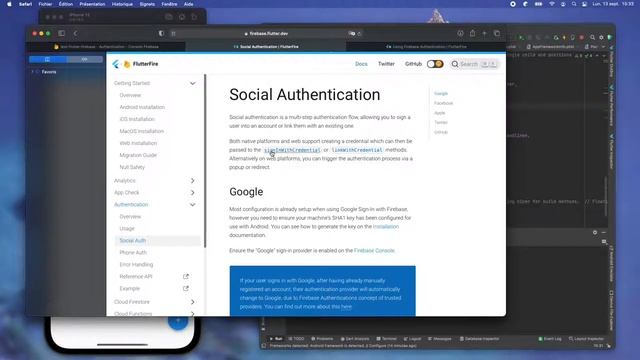Click the privacy shield icon in Safari

pos(161,33)
